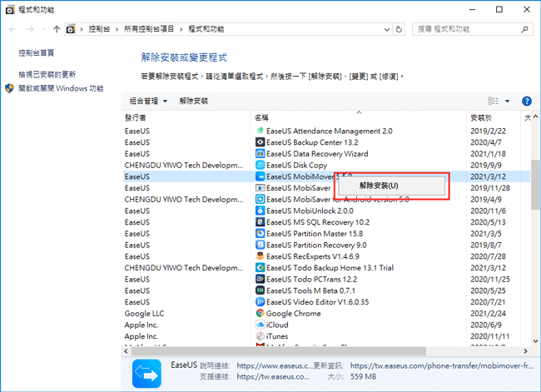Click the iTunes icon
Screen dimensions: 541x392
point(261,335)
